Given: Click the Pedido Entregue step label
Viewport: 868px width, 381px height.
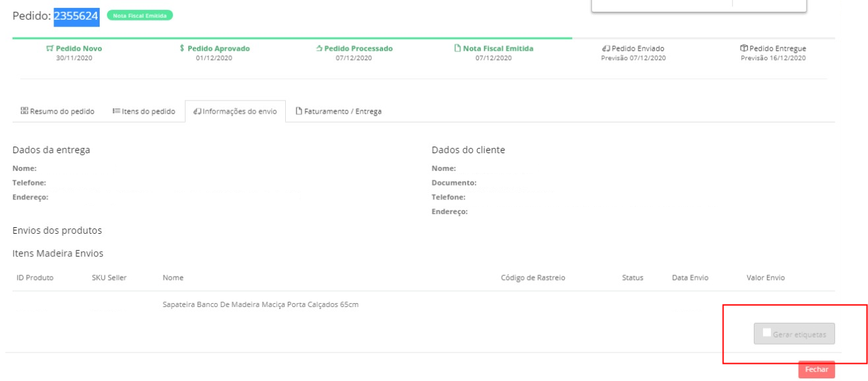Looking at the screenshot, I should tap(778, 48).
